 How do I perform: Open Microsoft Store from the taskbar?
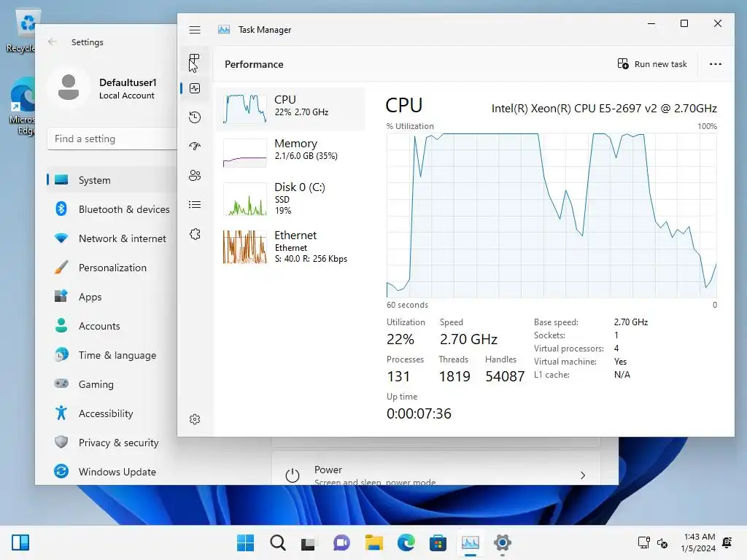pyautogui.click(x=438, y=542)
